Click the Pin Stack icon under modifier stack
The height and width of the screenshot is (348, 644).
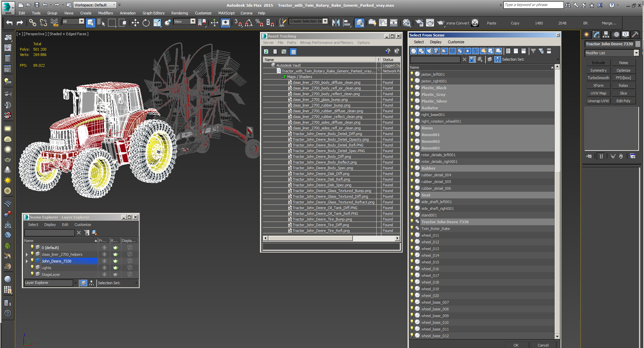pyautogui.click(x=589, y=156)
